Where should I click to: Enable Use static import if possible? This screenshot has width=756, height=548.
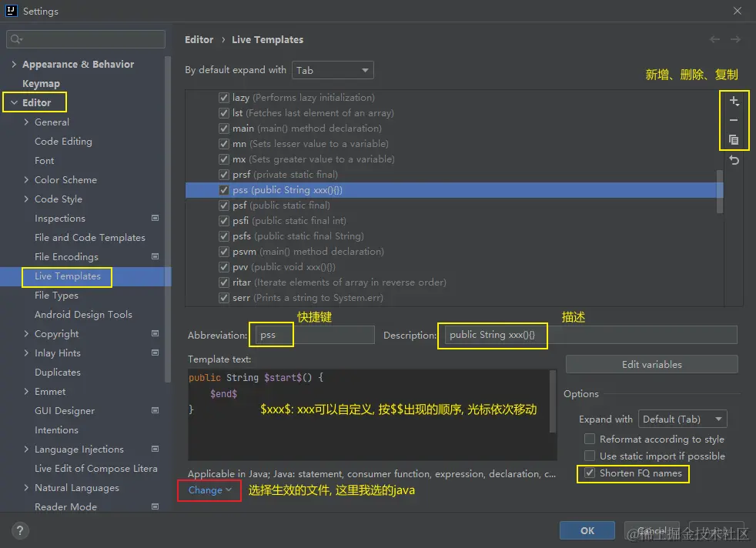click(x=589, y=456)
